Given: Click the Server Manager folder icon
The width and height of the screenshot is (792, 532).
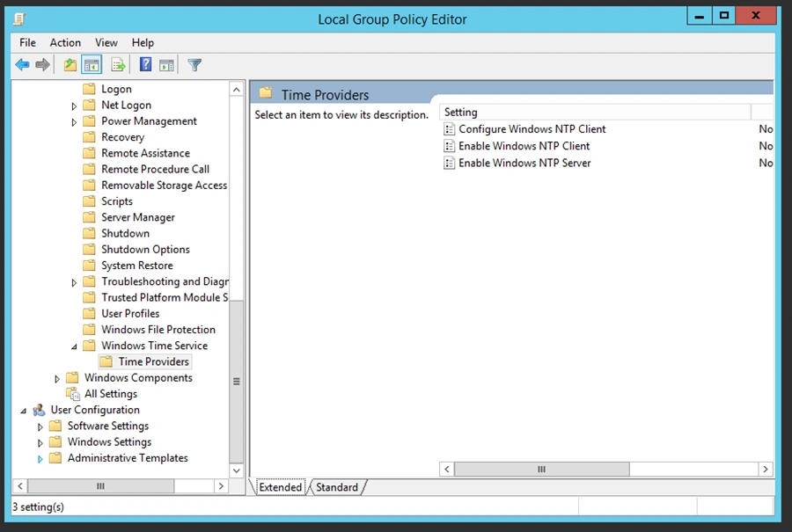Looking at the screenshot, I should click(x=90, y=217).
